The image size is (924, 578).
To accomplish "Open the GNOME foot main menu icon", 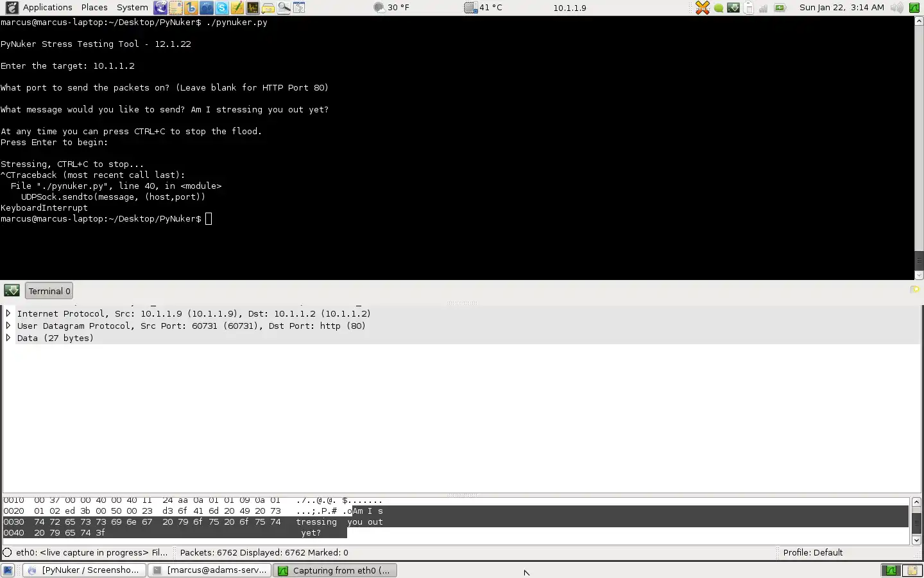I will point(12,8).
